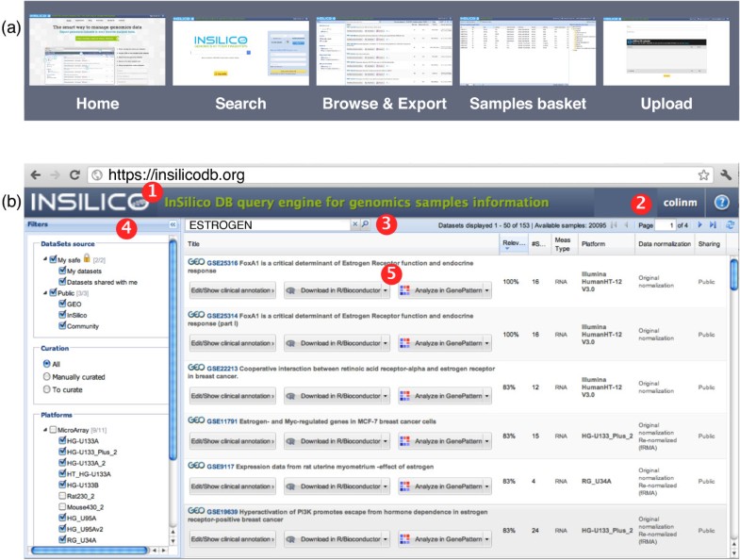Bookmark page with star icon
740x560 pixels.
[703, 175]
